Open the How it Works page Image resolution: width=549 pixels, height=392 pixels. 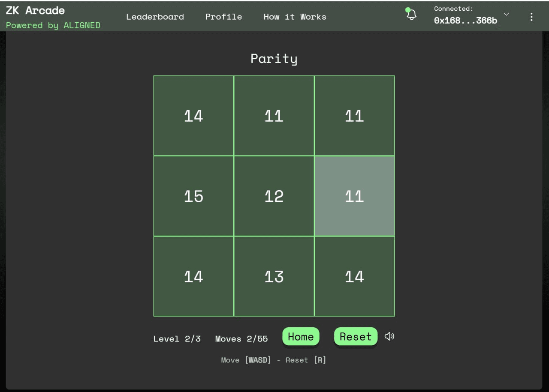coord(295,17)
